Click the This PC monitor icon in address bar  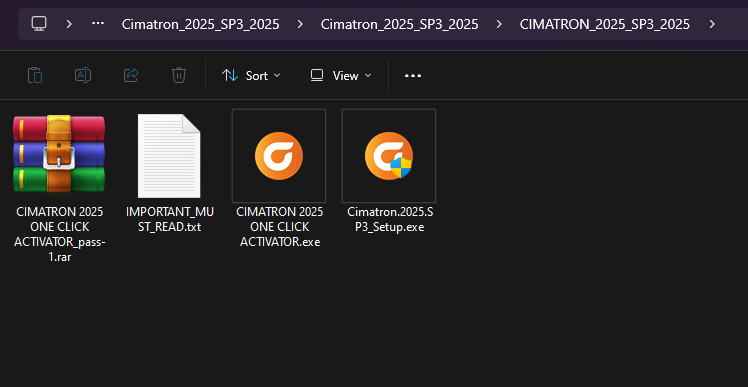(x=39, y=24)
